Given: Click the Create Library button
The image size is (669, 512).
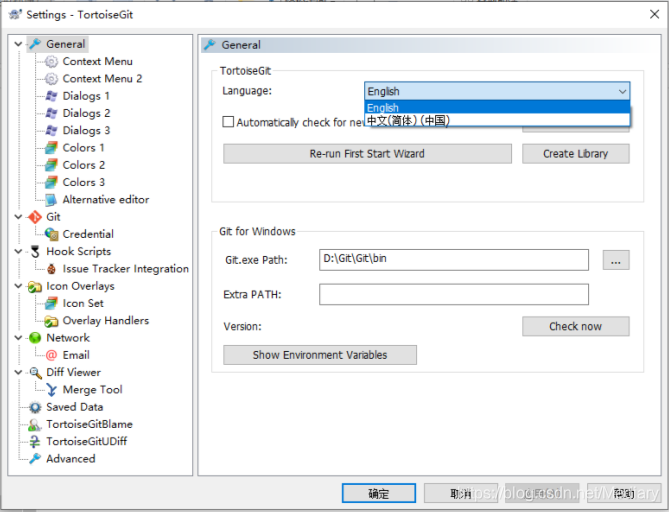Looking at the screenshot, I should click(576, 154).
